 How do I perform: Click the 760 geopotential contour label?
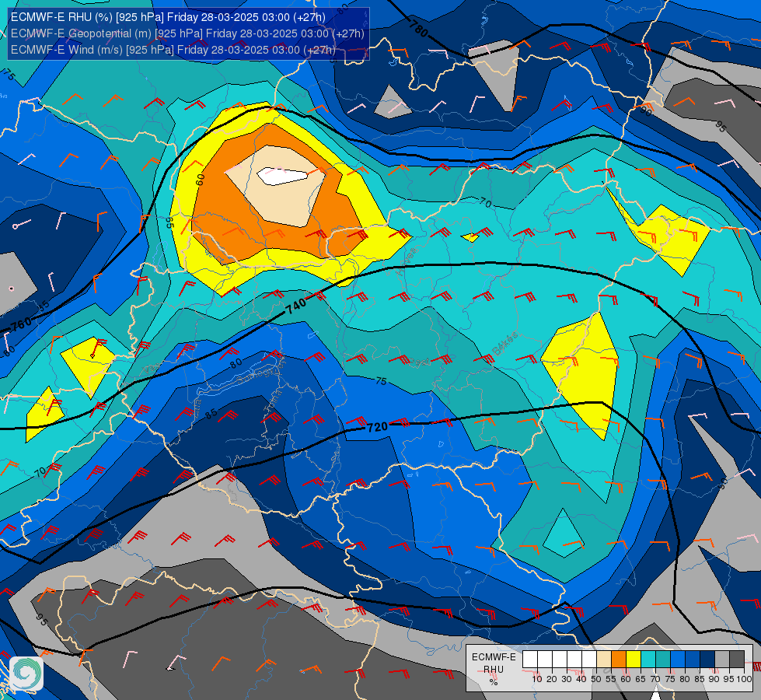(21, 324)
